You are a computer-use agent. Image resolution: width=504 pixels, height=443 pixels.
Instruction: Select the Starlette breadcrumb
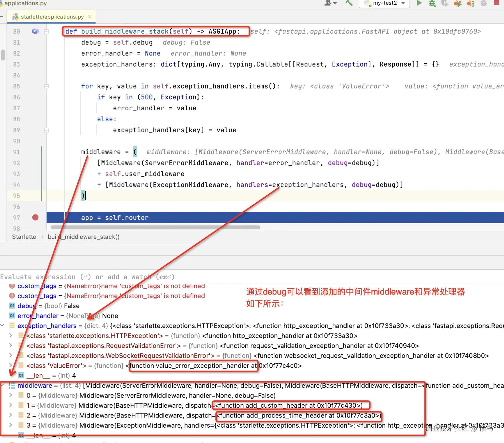[24, 237]
